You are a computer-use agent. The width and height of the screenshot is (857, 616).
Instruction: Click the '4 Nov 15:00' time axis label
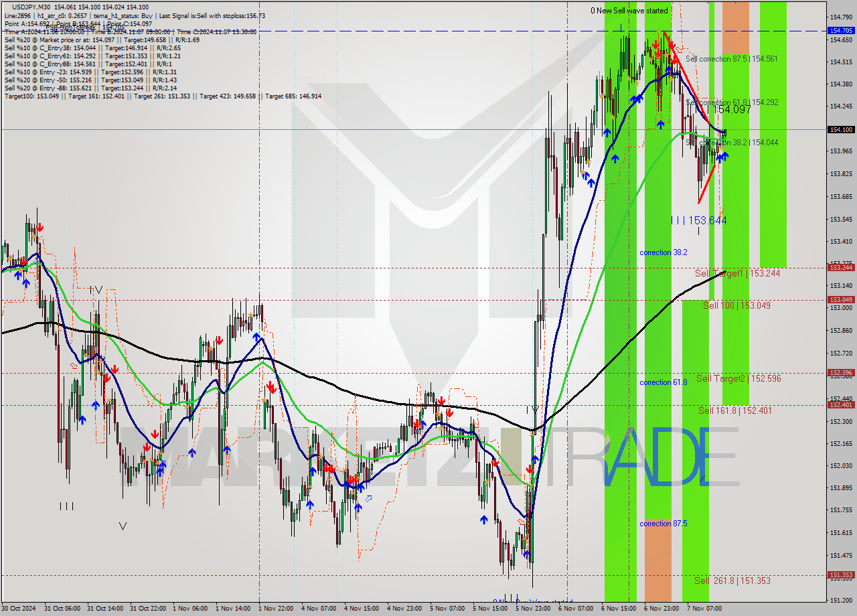[362, 609]
